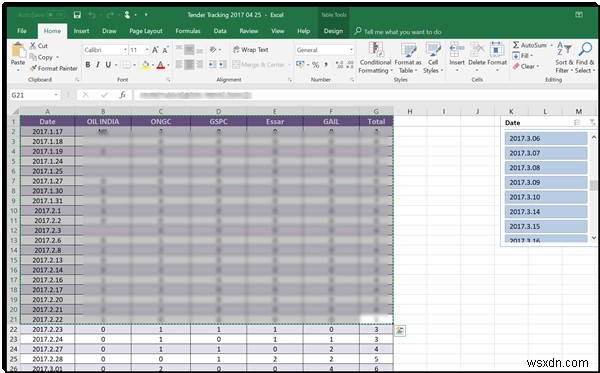Click the Delete cells icon

point(477,49)
